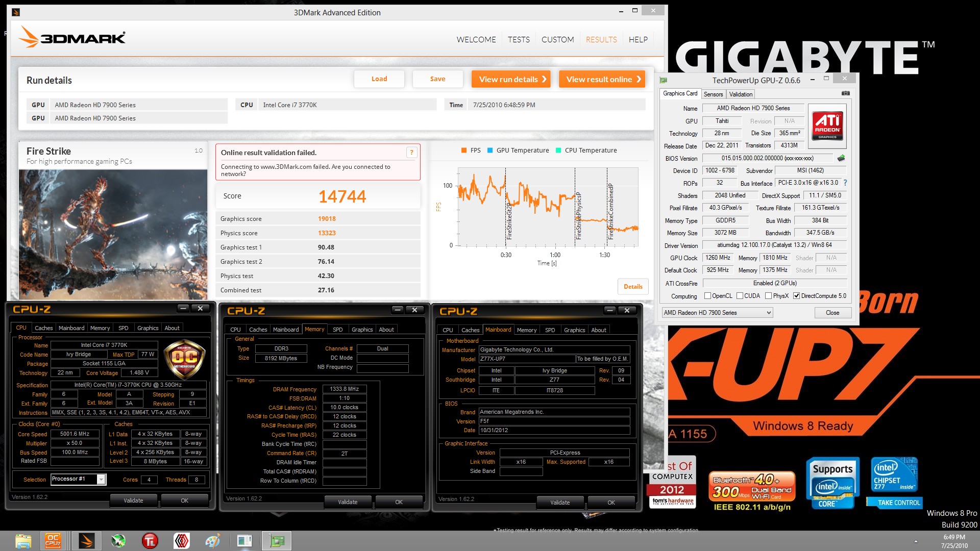Switch to 3DMark via its taskbar icon
Viewport: 980px width, 551px height.
point(86,541)
